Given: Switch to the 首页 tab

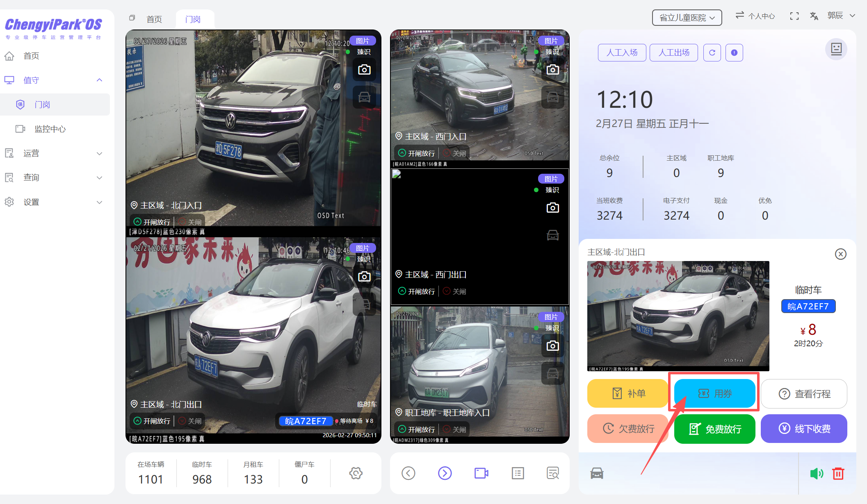Looking at the screenshot, I should [x=154, y=19].
